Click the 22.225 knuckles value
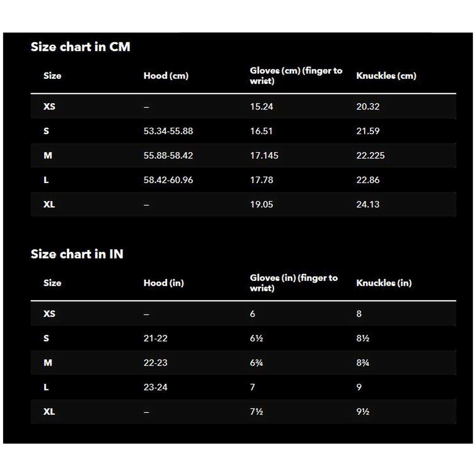This screenshot has width=476, height=476. coord(370,156)
